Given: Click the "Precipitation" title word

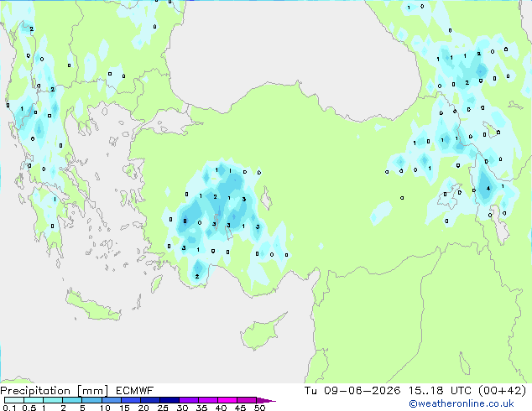Looking at the screenshot, I should click(35, 391).
